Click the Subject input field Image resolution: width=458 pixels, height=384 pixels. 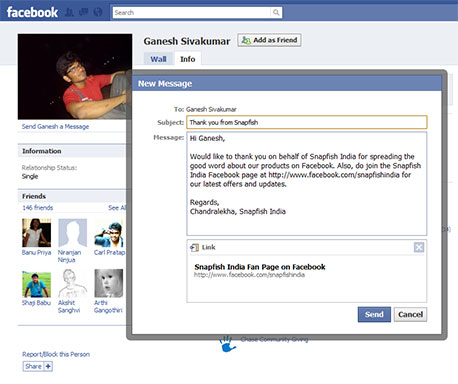click(306, 122)
